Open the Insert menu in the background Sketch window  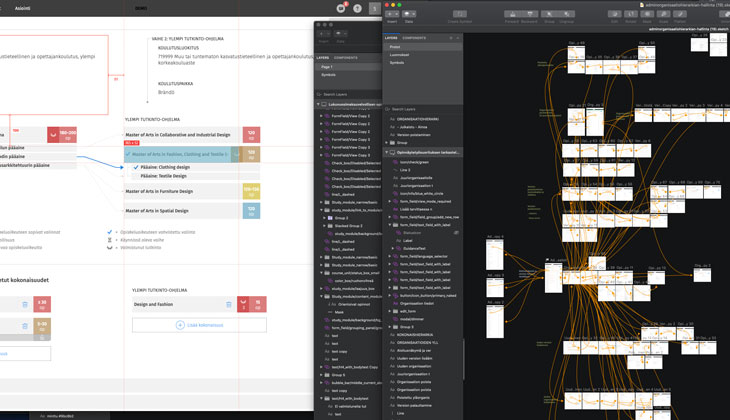pyautogui.click(x=324, y=34)
